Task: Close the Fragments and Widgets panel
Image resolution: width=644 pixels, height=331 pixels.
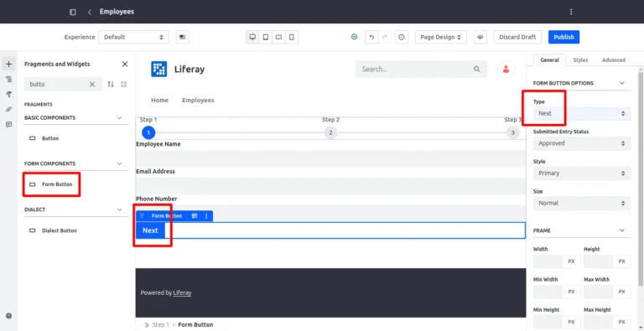Action: 125,64
